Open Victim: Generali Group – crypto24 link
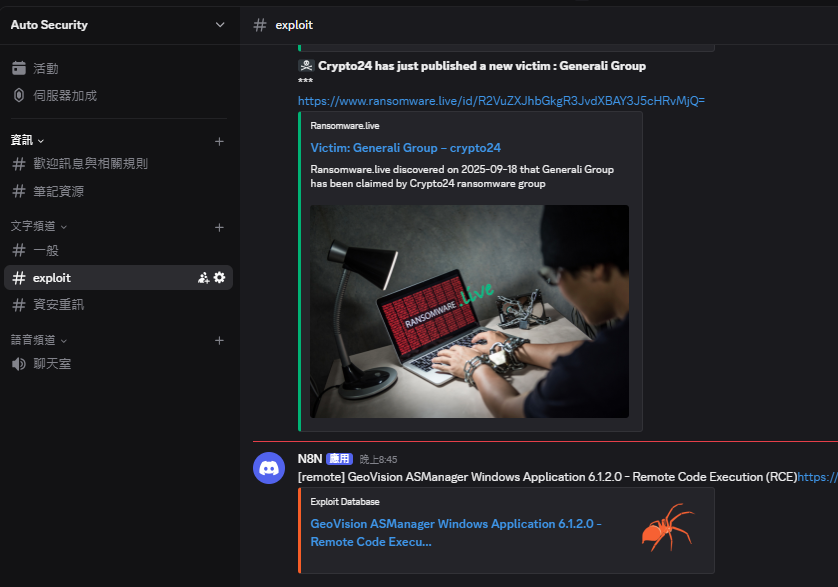 [x=406, y=148]
